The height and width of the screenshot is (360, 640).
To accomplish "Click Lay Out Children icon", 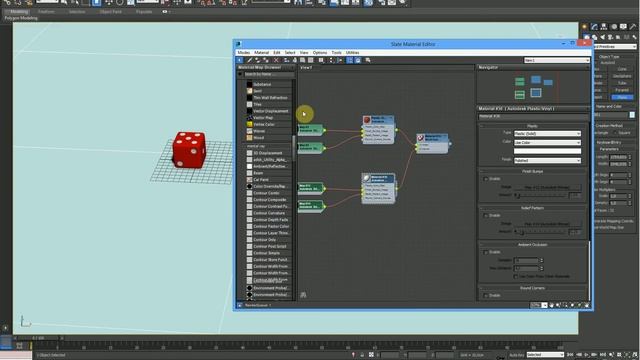I will tap(339, 60).
